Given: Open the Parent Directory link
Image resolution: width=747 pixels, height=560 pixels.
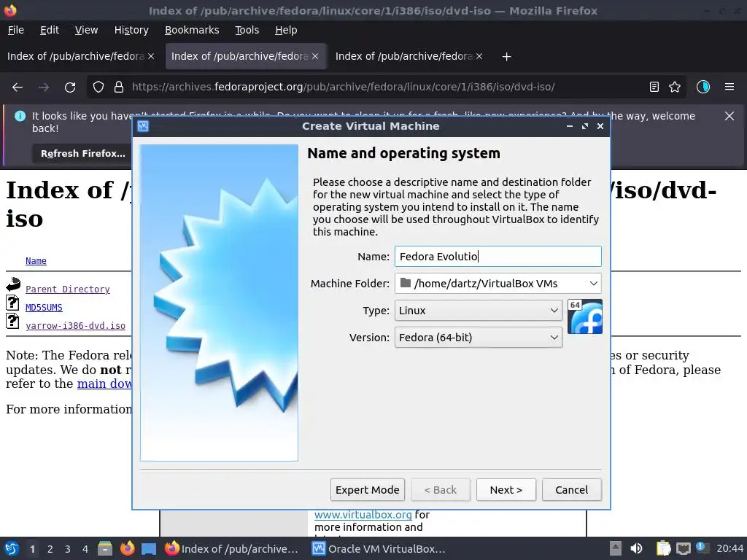Looking at the screenshot, I should (x=68, y=289).
